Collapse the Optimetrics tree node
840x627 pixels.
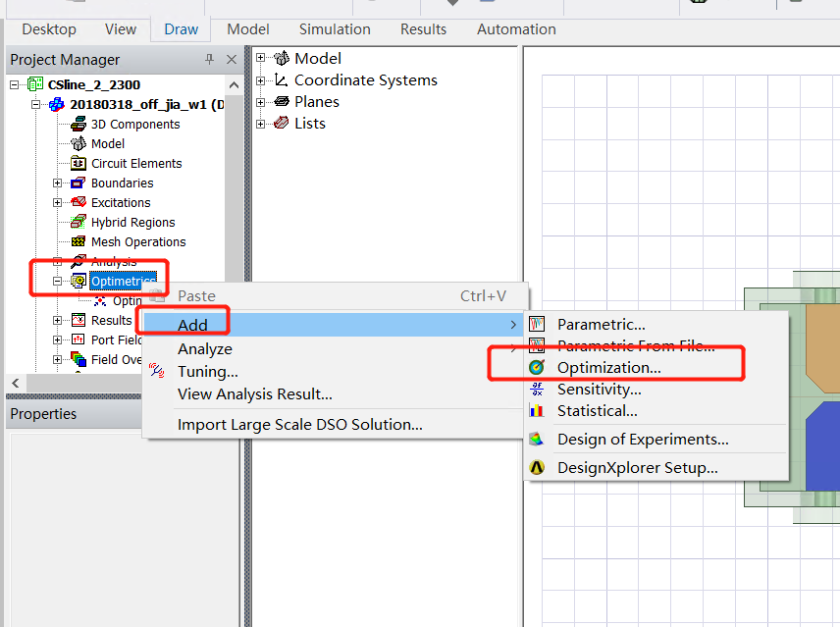click(x=58, y=282)
